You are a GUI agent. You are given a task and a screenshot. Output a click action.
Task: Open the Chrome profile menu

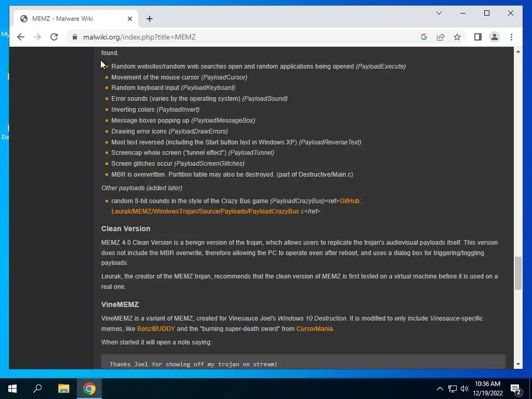click(495, 37)
